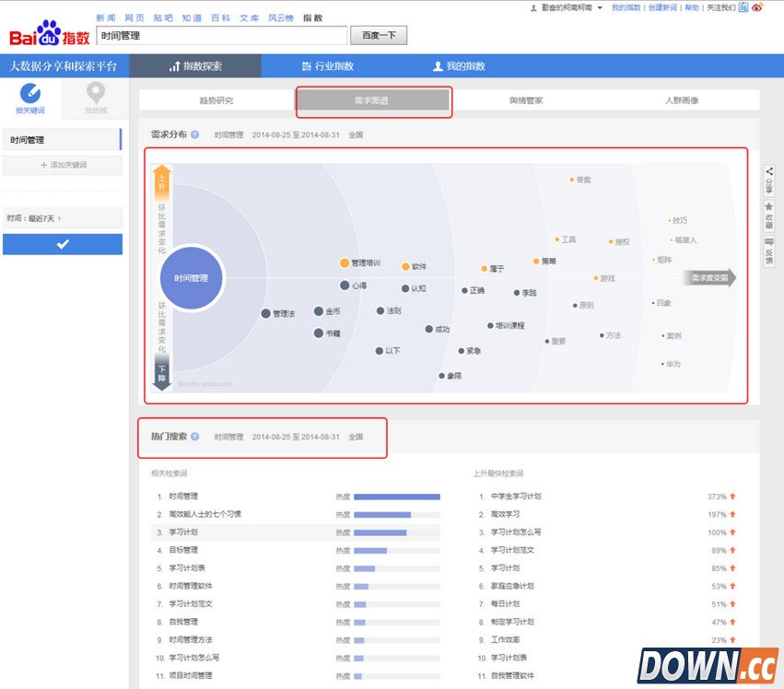Switch to the 趋势研究 tab
784x689 pixels.
click(216, 100)
